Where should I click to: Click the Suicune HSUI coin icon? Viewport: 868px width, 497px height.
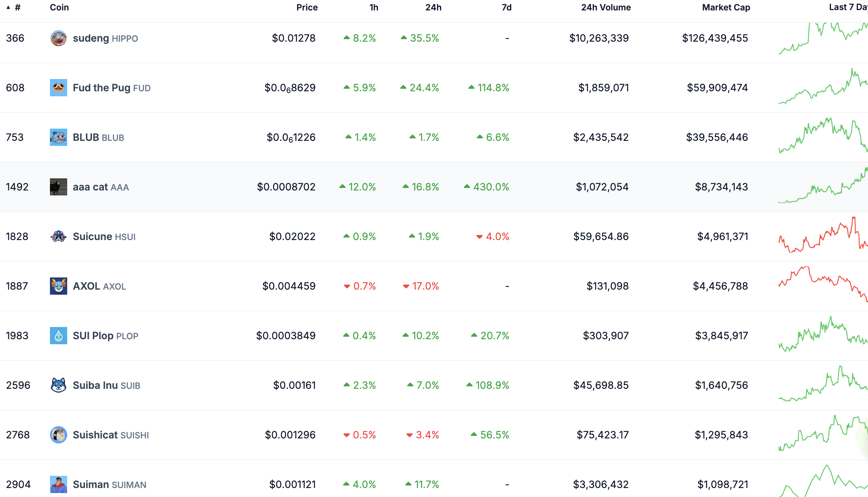tap(58, 236)
